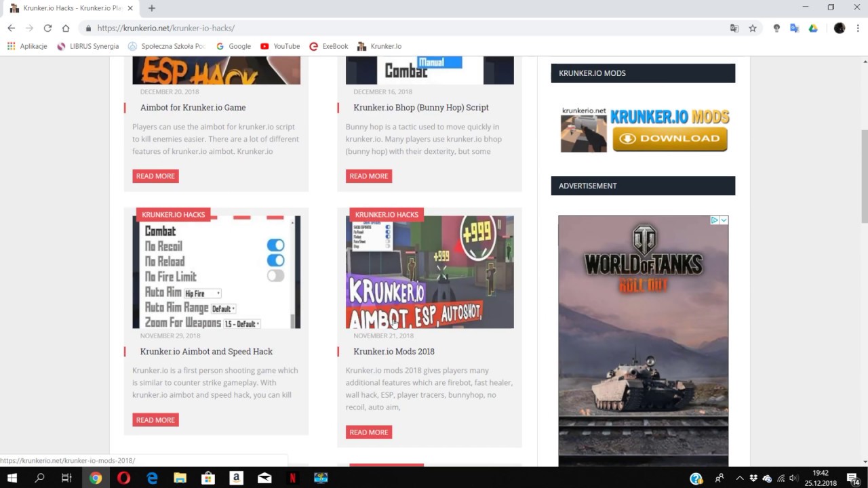The width and height of the screenshot is (868, 488).
Task: Click KRUNKER.IO HACKS tag on Mods 2018 card
Action: [387, 215]
